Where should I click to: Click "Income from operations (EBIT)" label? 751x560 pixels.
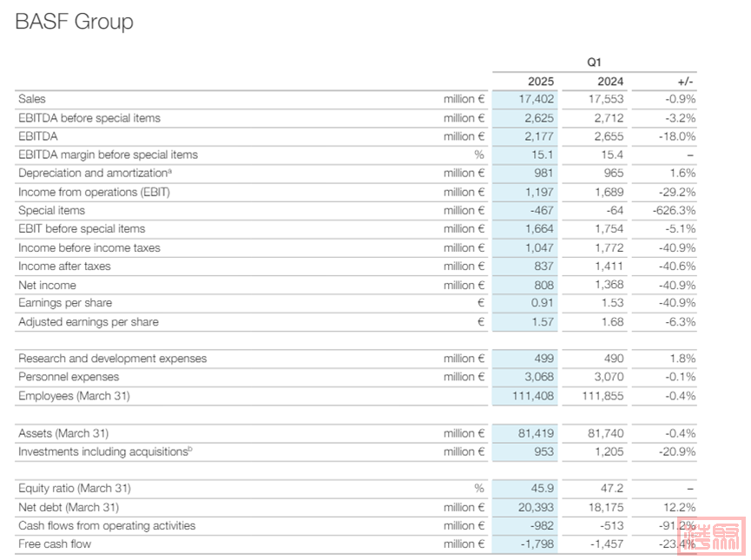[x=94, y=192]
